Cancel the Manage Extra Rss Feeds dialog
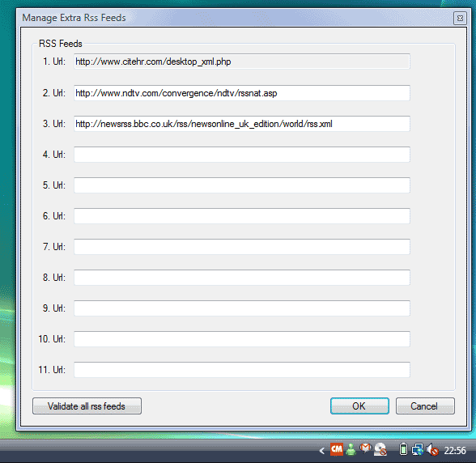The width and height of the screenshot is (476, 463). coord(425,406)
